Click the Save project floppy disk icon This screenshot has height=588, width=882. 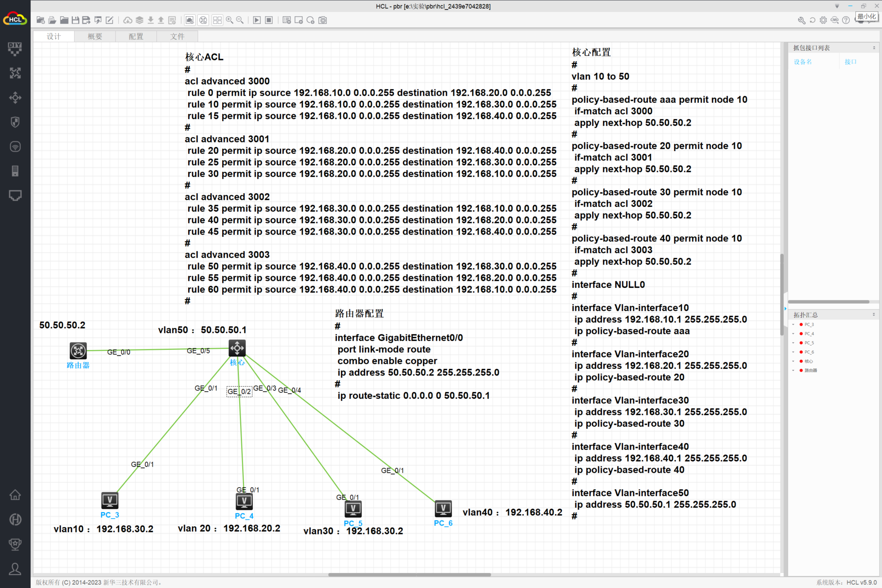coord(76,20)
